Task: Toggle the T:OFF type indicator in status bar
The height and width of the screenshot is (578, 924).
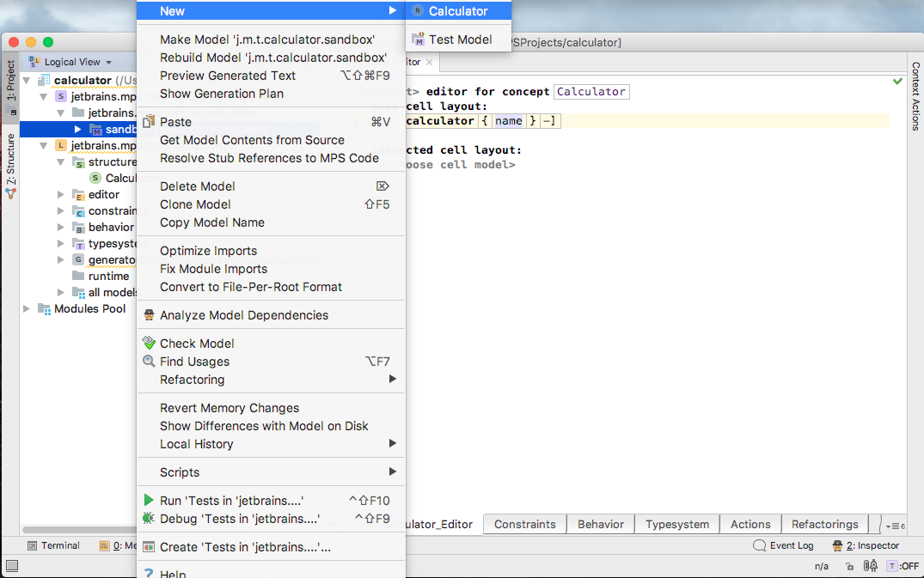Action: click(x=903, y=566)
